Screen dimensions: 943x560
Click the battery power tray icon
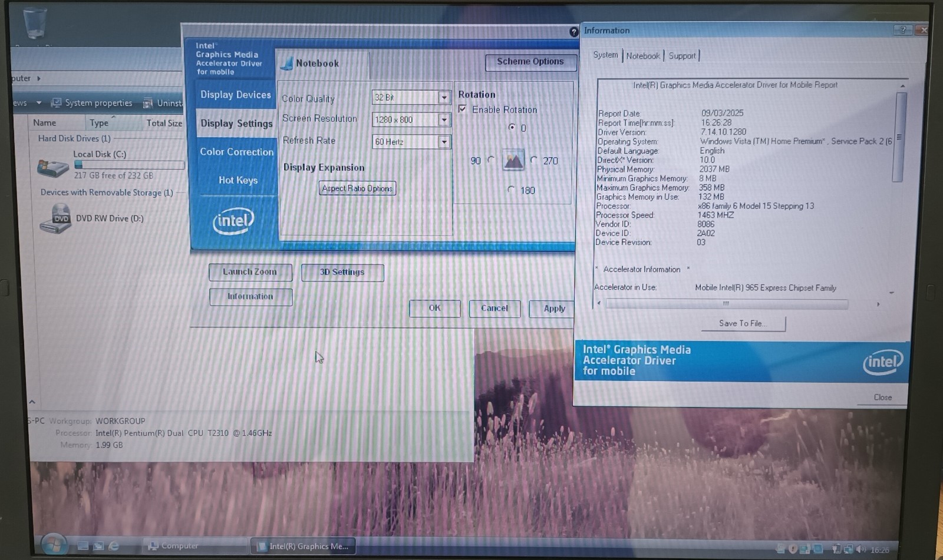pos(837,549)
